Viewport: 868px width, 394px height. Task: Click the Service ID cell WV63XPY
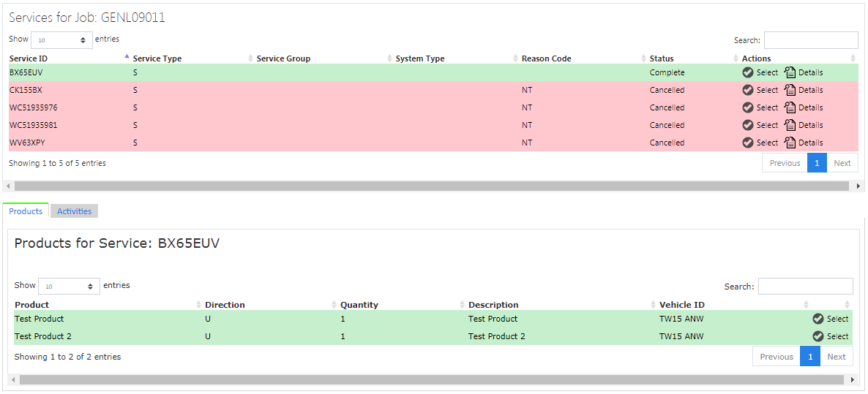[x=27, y=143]
